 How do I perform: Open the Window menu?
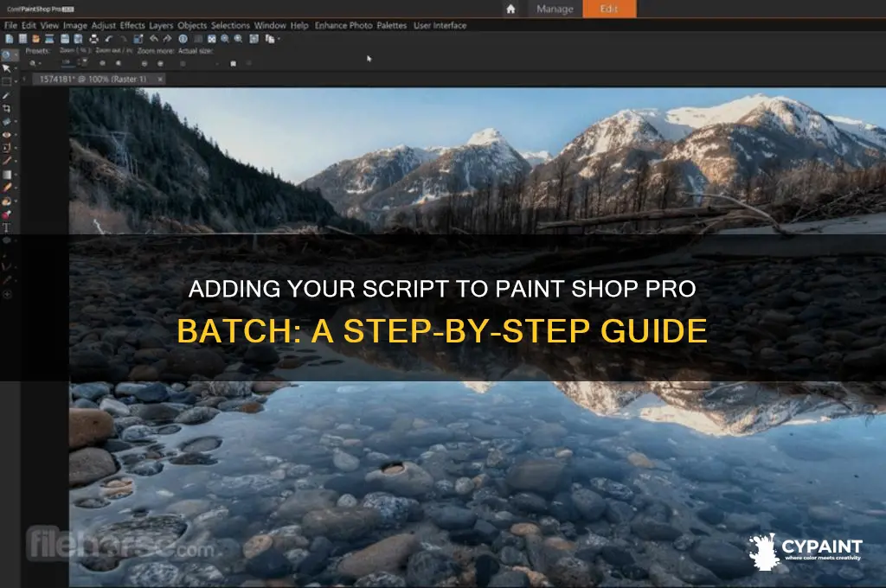(270, 25)
